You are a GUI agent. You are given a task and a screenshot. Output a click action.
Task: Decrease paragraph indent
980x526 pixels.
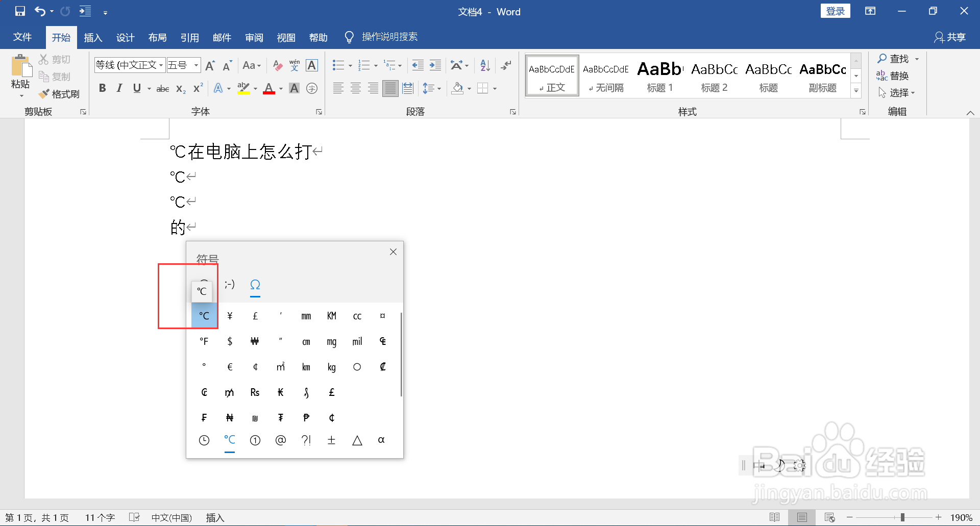pyautogui.click(x=418, y=65)
